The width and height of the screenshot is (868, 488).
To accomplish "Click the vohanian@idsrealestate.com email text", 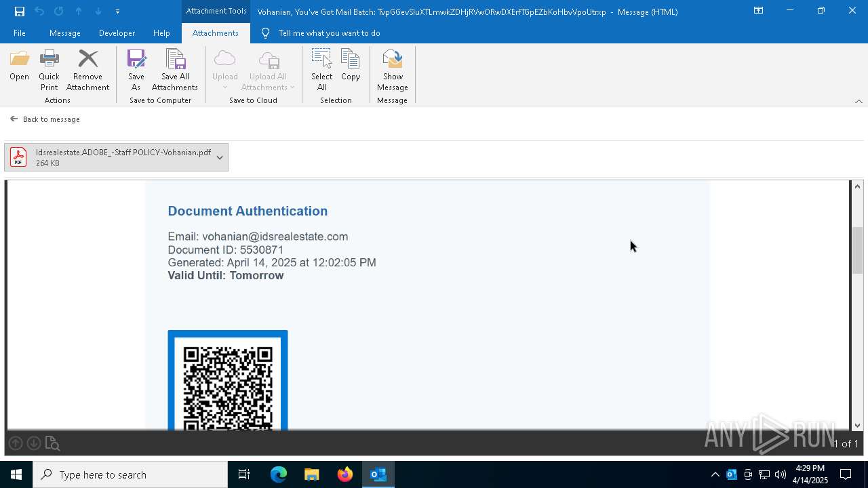I will 275,237.
